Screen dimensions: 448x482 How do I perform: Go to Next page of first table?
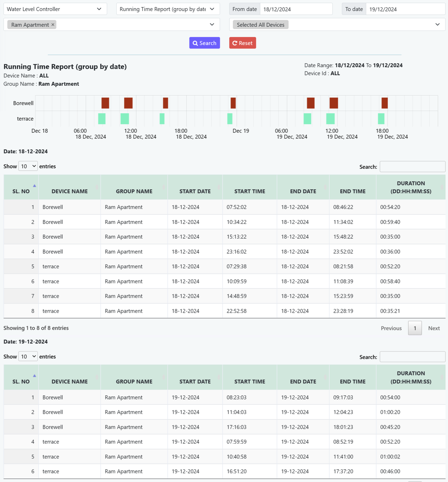[x=434, y=328]
